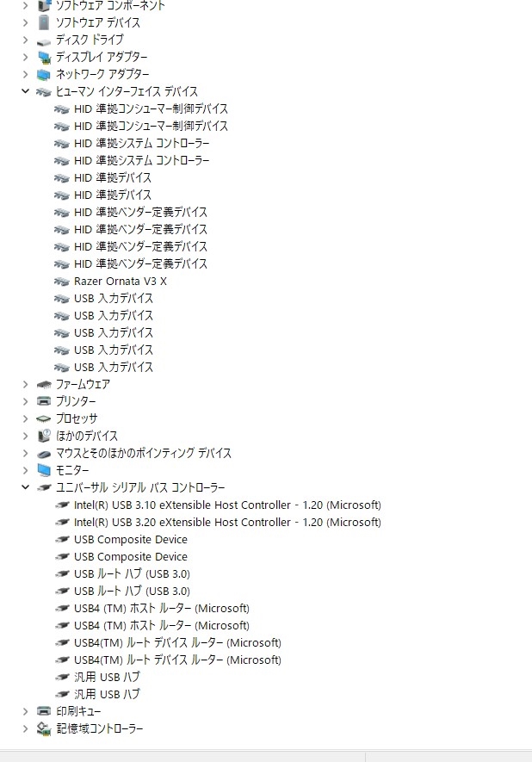The width and height of the screenshot is (532, 762).
Task: Expand the ディスク ドライブ node
Action: pos(25,40)
